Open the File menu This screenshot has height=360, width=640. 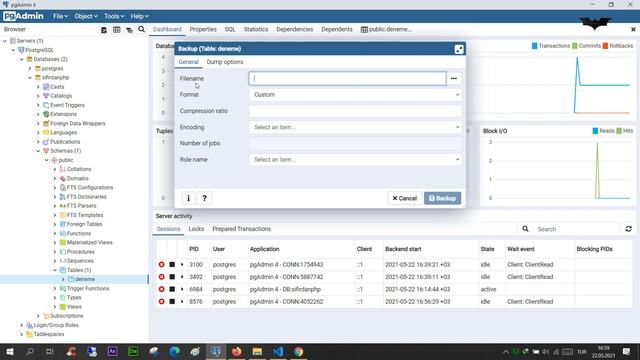click(60, 16)
